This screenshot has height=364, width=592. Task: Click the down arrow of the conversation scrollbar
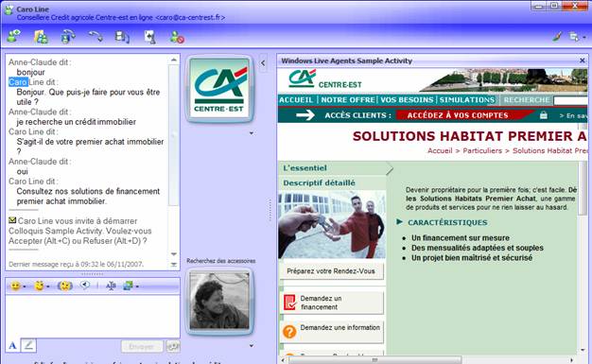pos(174,253)
